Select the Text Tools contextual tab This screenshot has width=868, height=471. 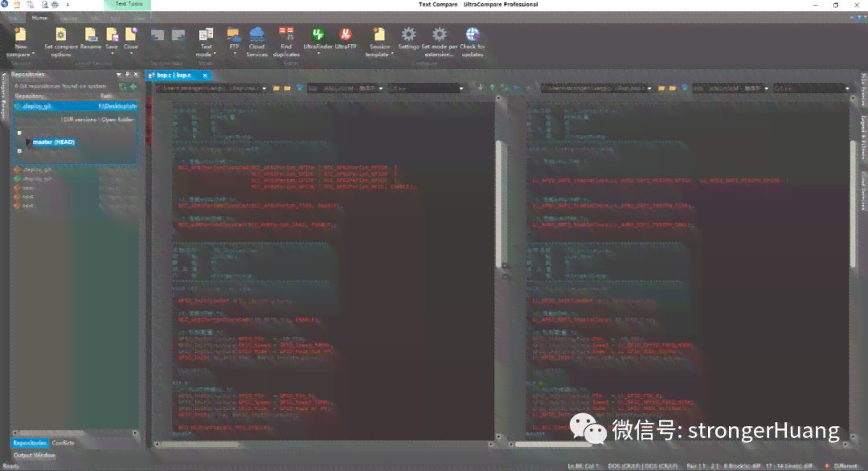128,5
